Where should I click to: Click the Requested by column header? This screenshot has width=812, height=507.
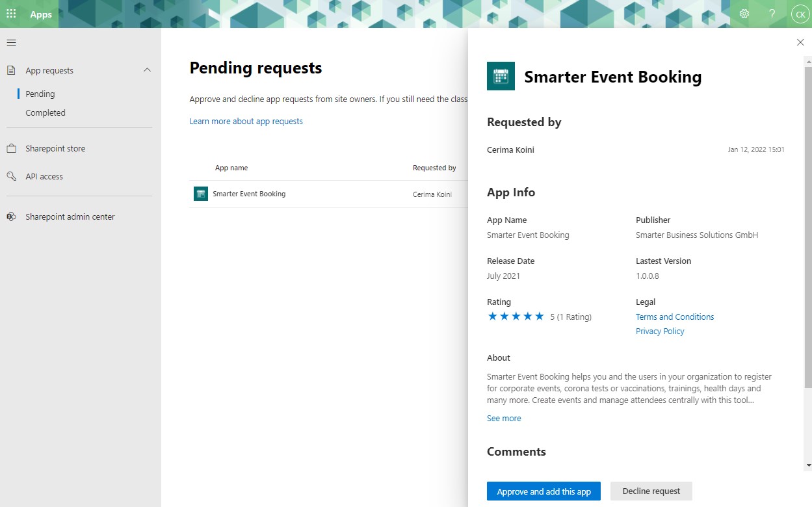434,168
